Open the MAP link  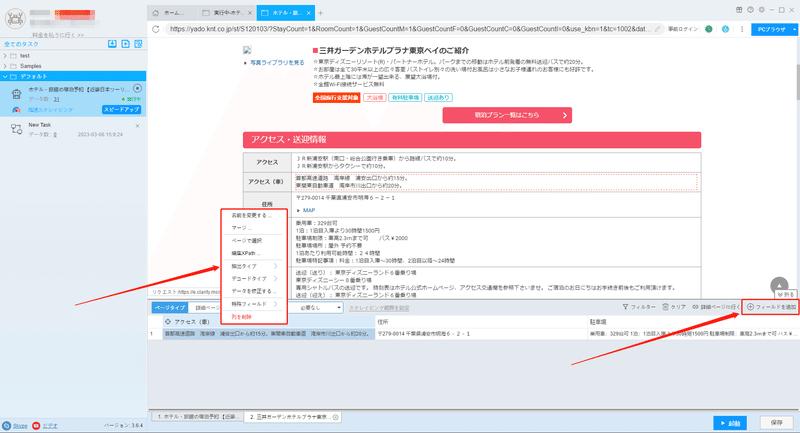coord(309,210)
